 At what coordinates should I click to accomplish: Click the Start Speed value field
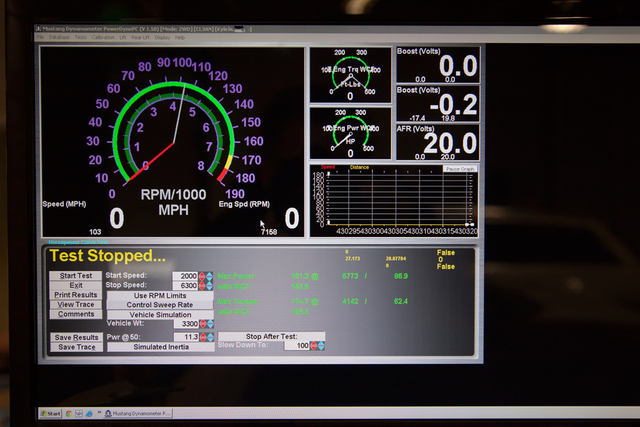185,276
